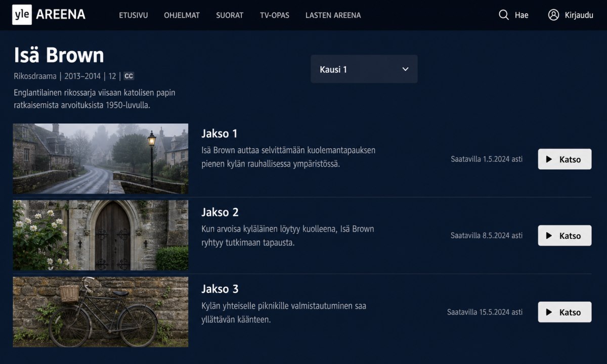
Task: Open the Ohjelmat menu
Action: (x=182, y=15)
